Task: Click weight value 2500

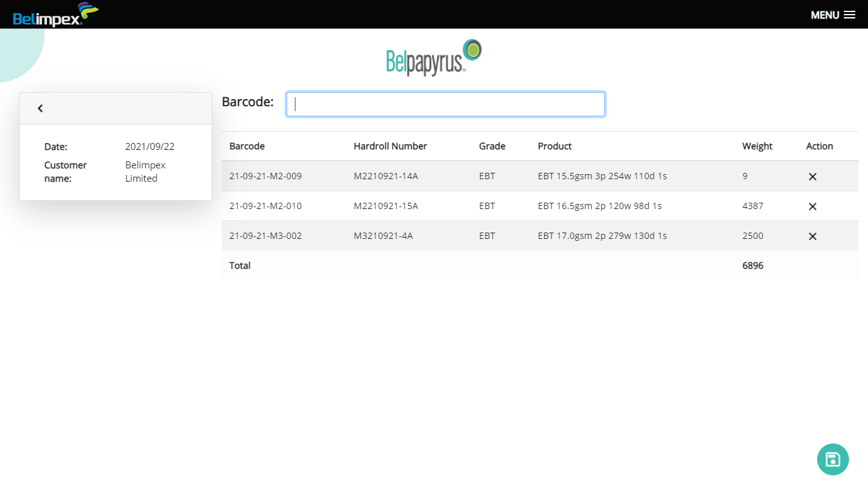Action: click(753, 236)
